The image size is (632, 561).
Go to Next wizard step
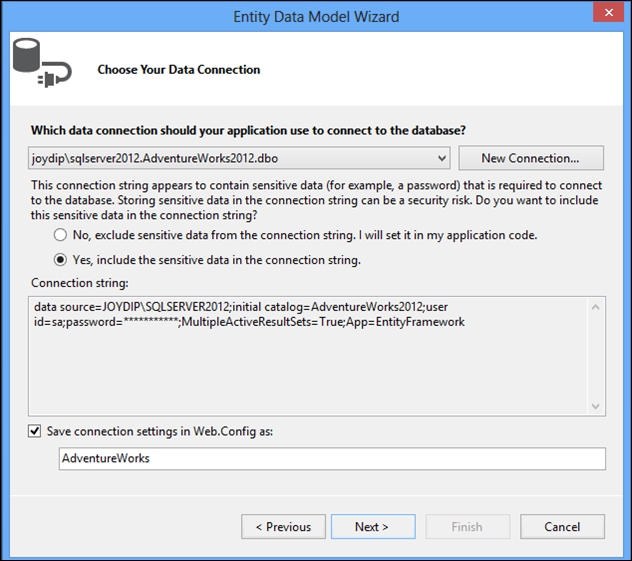click(x=373, y=526)
